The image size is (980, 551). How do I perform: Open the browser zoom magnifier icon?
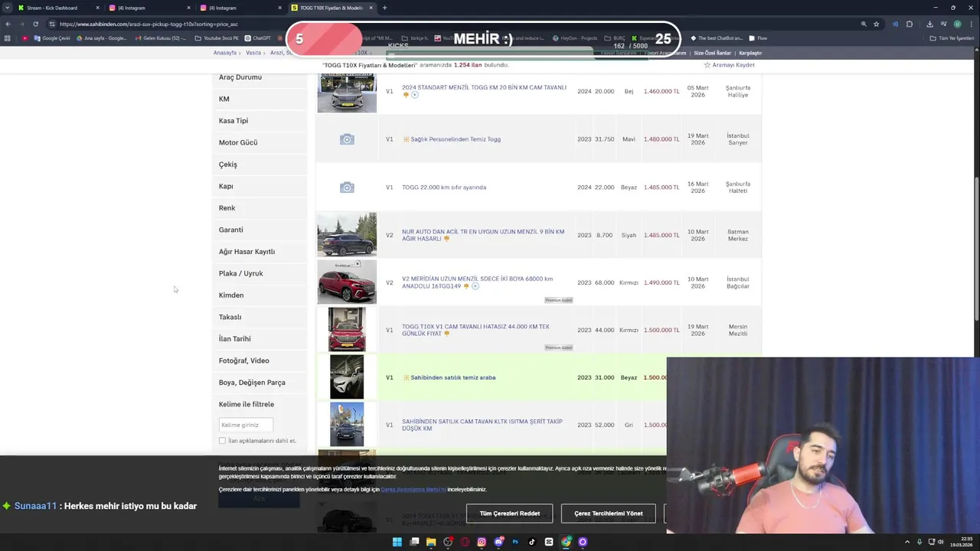point(864,24)
